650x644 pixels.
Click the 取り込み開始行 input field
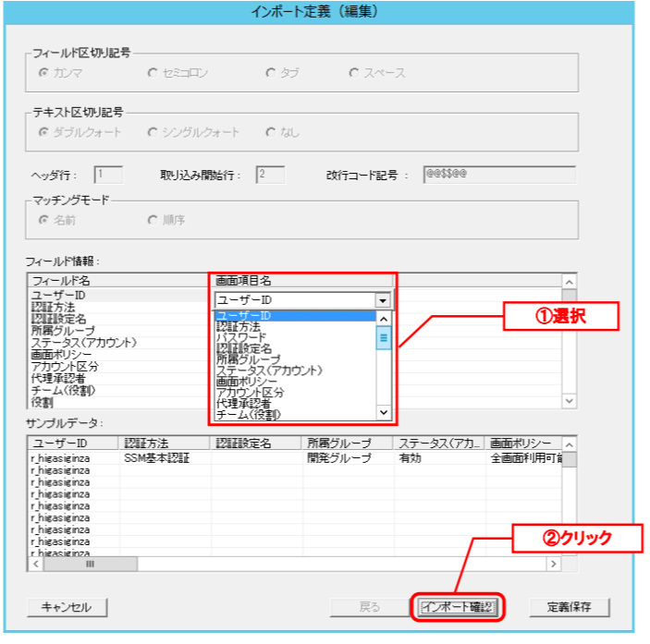(270, 175)
